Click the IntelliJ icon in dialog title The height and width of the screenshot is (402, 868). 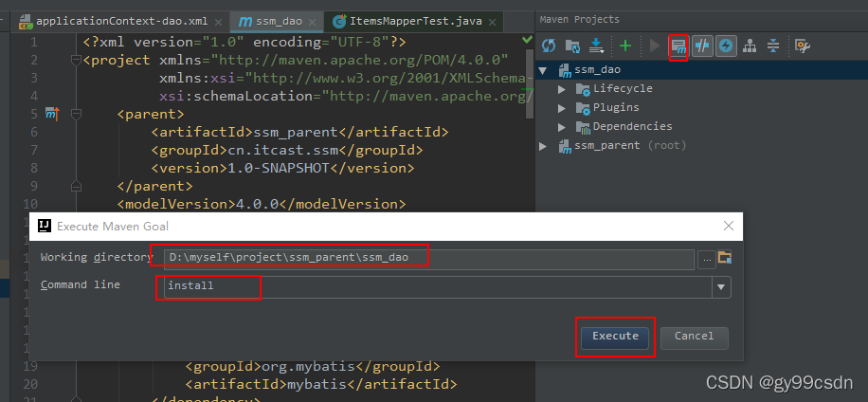[45, 226]
